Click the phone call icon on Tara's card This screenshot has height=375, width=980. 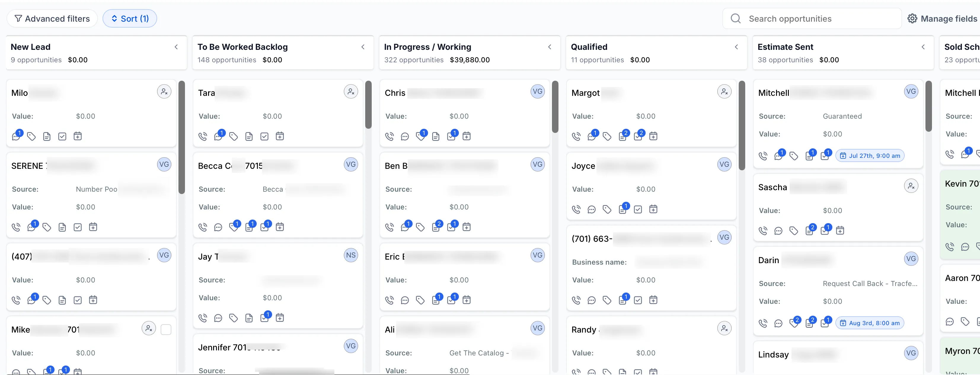(x=203, y=136)
